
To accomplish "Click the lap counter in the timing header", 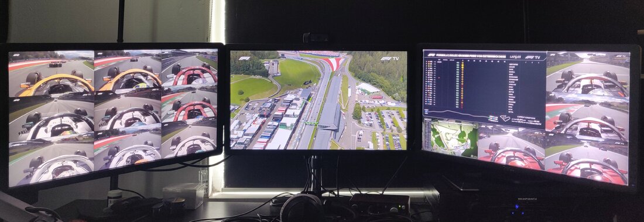I will pos(515,56).
